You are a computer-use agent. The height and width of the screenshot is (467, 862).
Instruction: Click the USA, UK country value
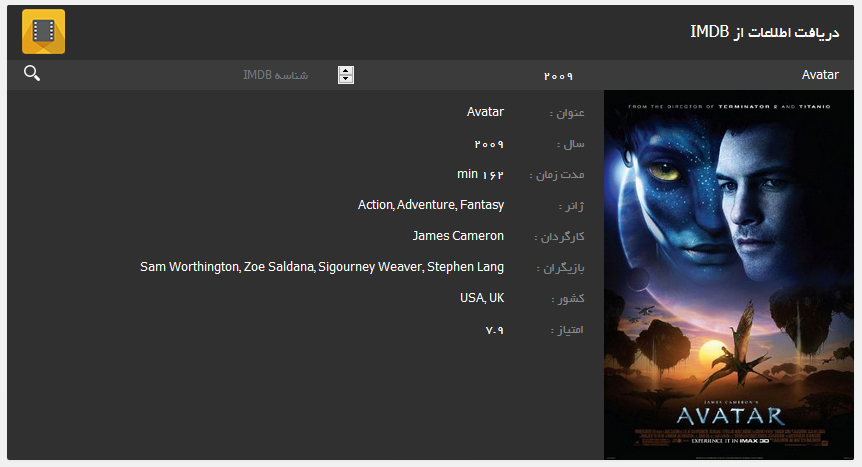click(482, 298)
